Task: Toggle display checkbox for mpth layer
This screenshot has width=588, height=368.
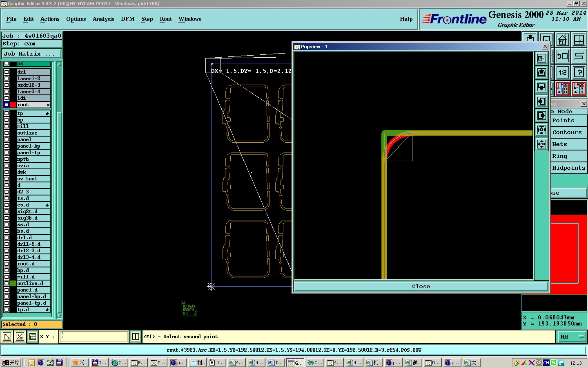Action: click(7, 159)
